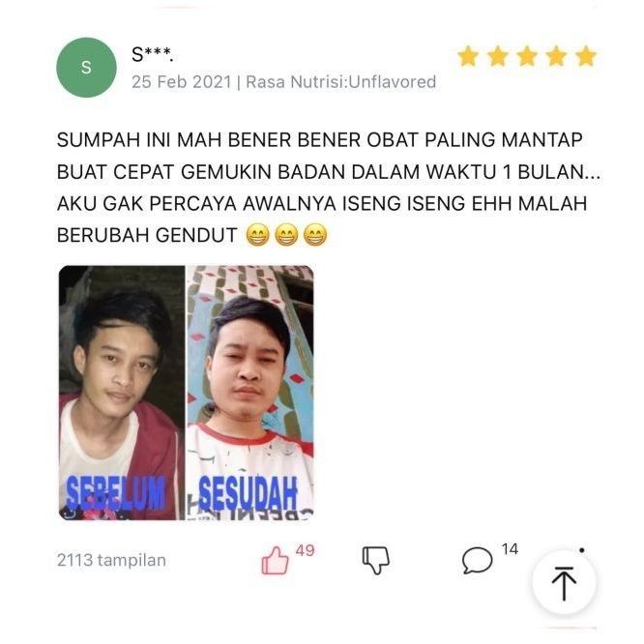The width and height of the screenshot is (644, 644).
Task: Click the 14 comments count
Action: click(510, 549)
